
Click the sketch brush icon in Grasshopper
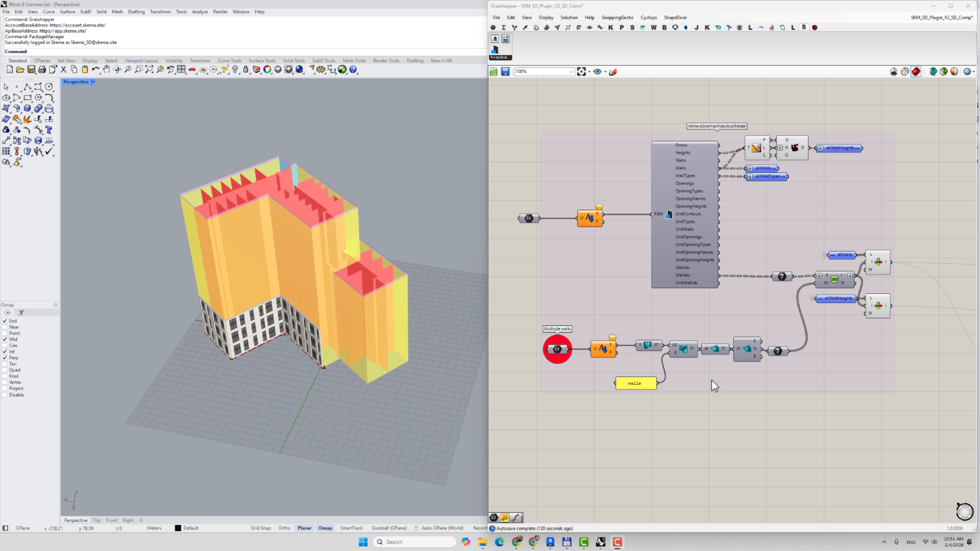[613, 71]
